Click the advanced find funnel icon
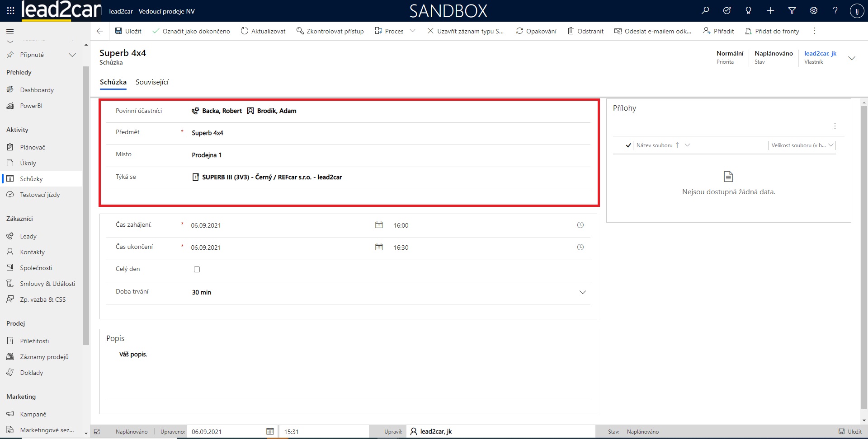This screenshot has height=439, width=868. tap(792, 10)
